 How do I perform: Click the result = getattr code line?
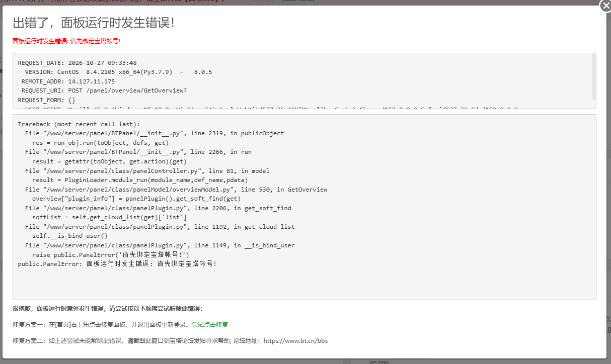click(109, 161)
